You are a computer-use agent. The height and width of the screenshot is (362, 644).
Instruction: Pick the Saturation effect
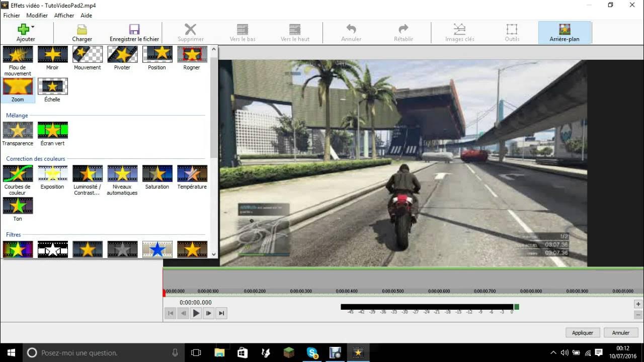pyautogui.click(x=157, y=177)
